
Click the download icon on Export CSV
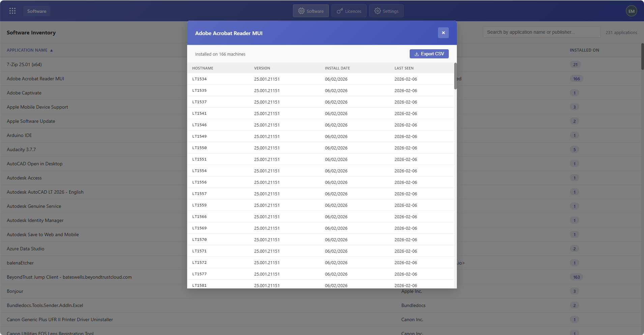click(416, 54)
